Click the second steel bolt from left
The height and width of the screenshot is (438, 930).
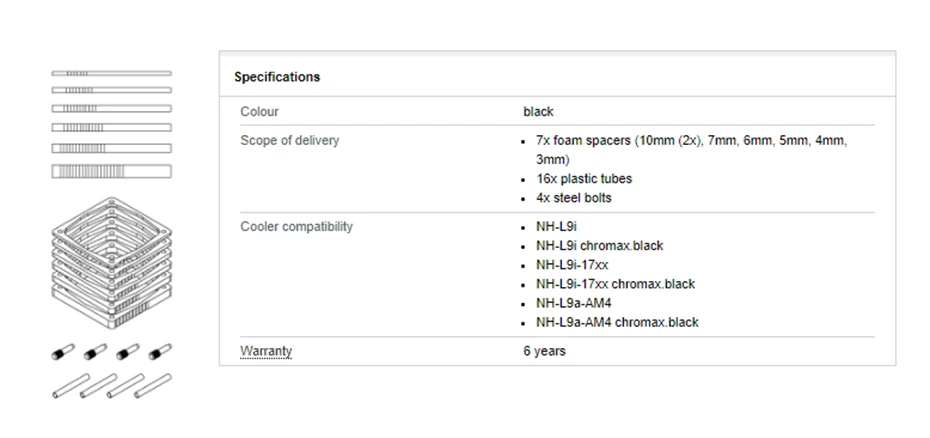point(95,353)
